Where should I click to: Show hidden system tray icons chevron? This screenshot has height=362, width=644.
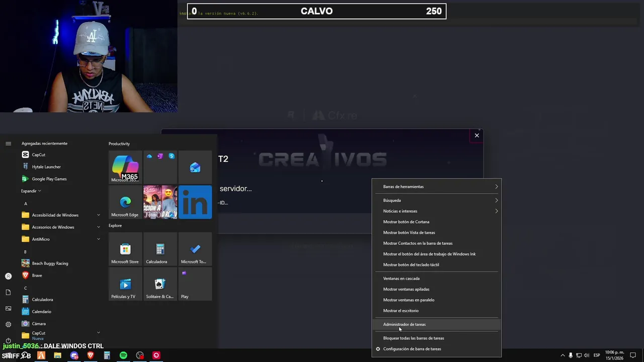point(562,355)
